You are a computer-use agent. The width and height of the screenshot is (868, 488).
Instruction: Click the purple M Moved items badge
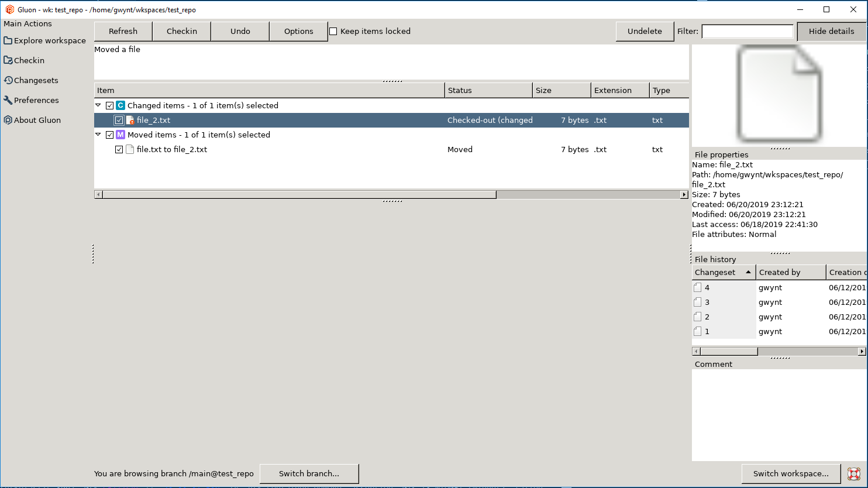coord(120,135)
